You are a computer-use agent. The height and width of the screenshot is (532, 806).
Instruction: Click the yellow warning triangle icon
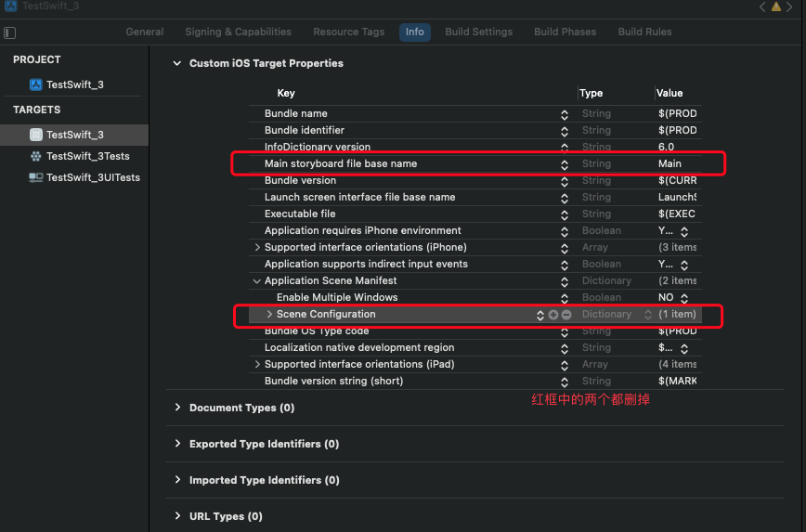click(776, 6)
